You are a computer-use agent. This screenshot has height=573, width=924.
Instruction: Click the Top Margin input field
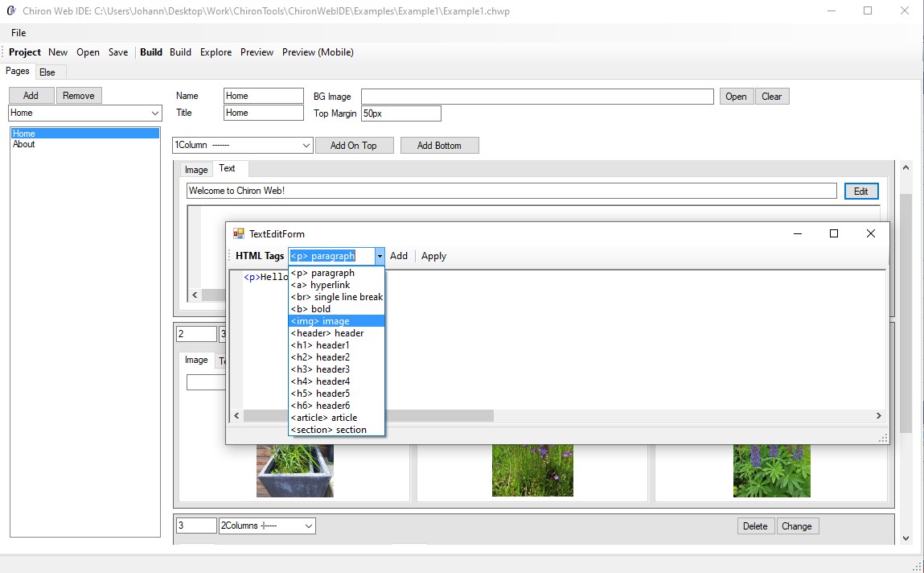[x=400, y=113]
